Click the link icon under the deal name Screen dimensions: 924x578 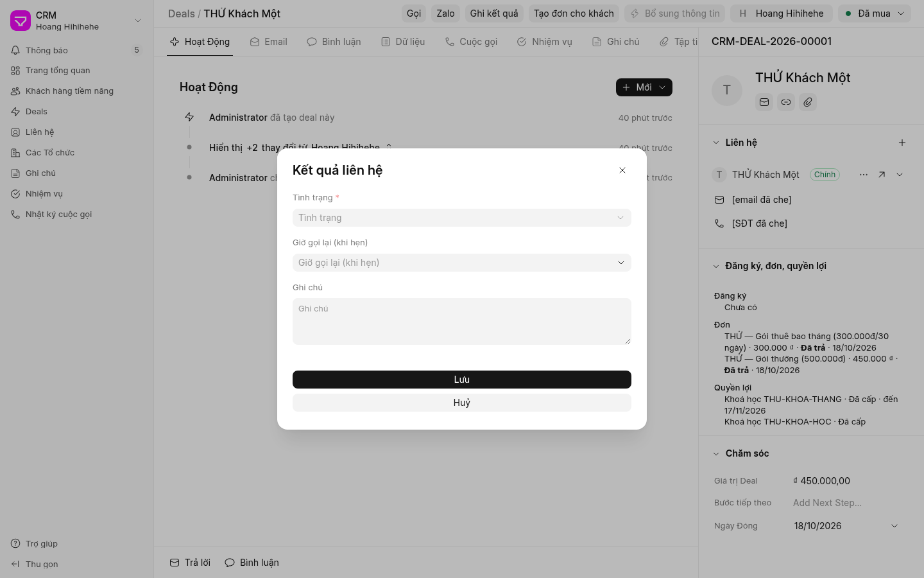point(786,102)
